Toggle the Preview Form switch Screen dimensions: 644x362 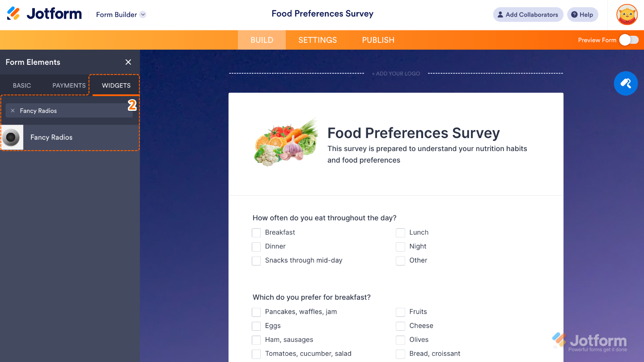[x=629, y=40]
